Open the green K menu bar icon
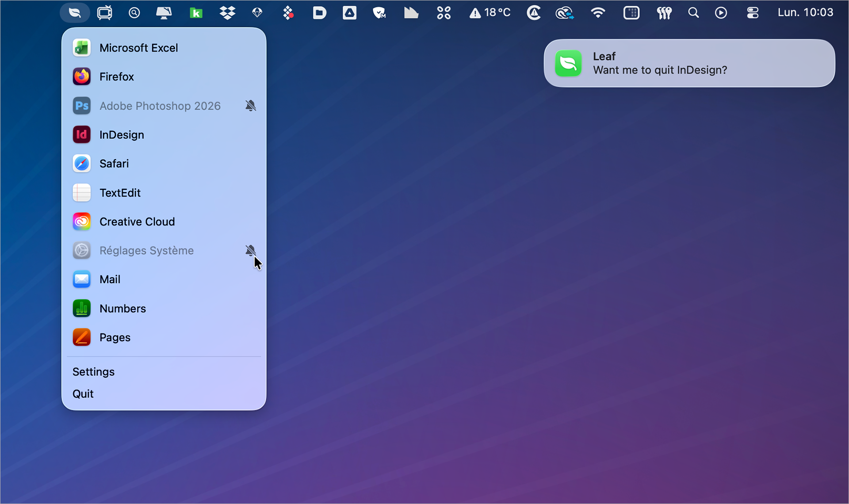The width and height of the screenshot is (849, 504). pyautogui.click(x=196, y=13)
